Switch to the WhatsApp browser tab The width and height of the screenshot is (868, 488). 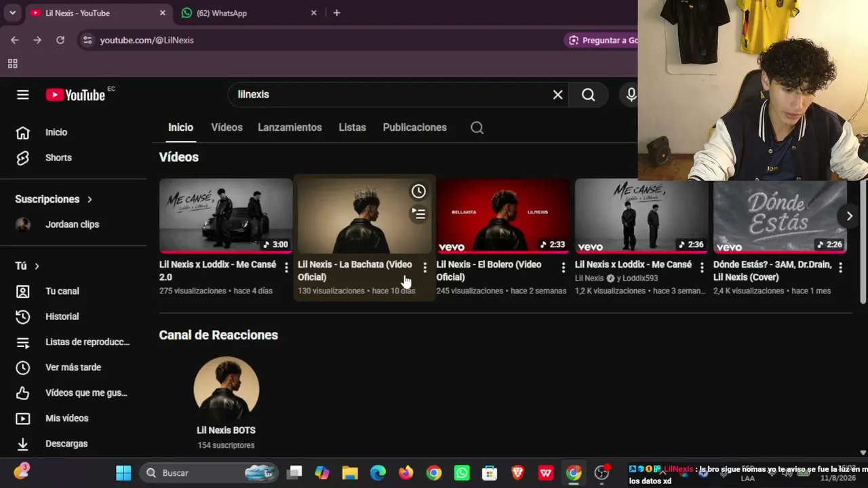pos(247,13)
